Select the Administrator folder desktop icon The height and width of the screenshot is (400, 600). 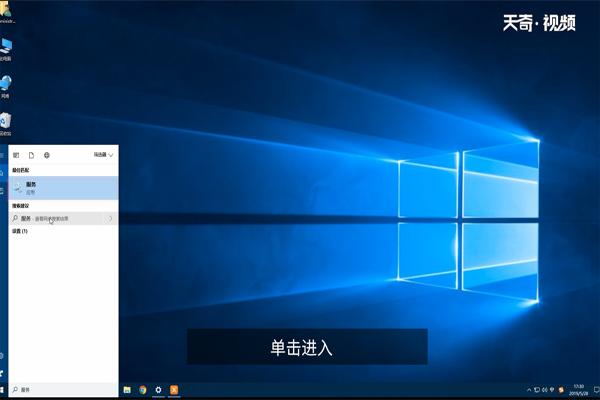click(x=6, y=12)
